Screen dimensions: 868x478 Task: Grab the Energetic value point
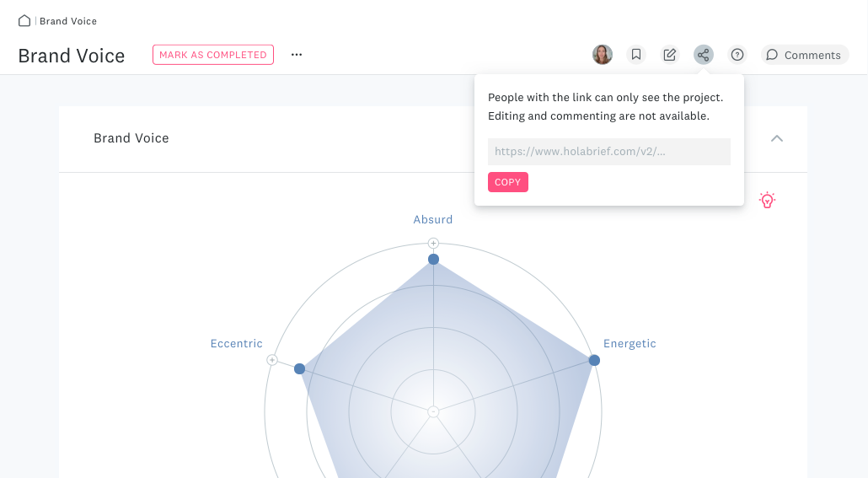click(594, 361)
